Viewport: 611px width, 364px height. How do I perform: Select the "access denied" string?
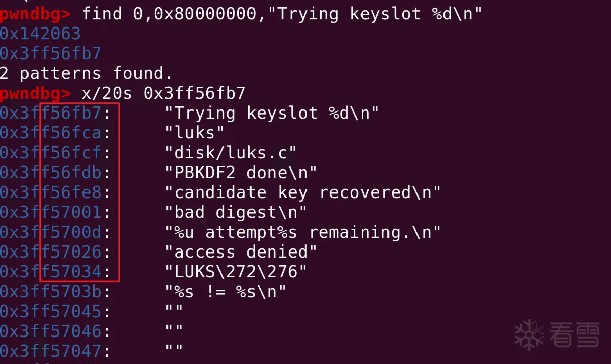(x=241, y=252)
